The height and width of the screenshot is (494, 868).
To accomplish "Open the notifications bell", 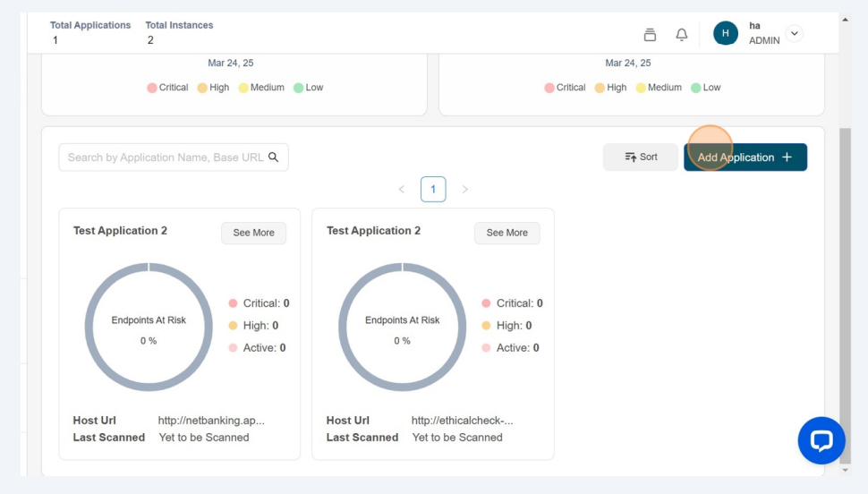I will point(682,34).
